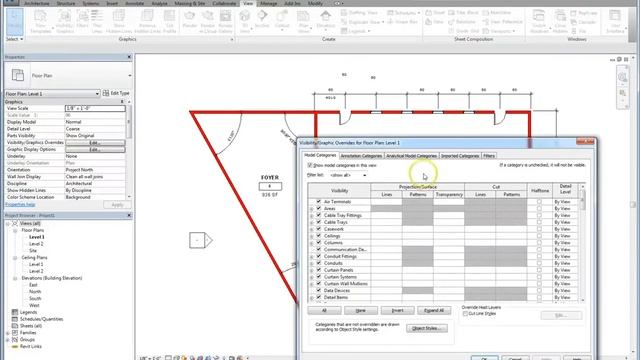Click the Sheet tool

(x=435, y=13)
